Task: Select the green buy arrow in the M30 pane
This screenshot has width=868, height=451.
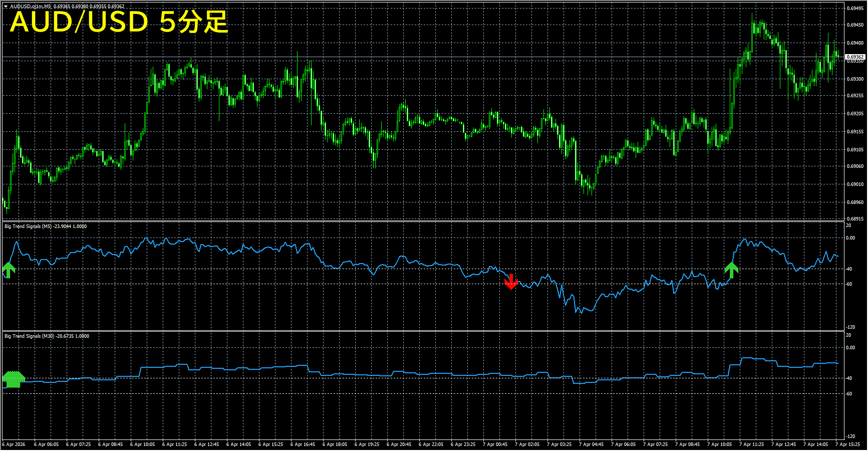Action: [x=14, y=379]
